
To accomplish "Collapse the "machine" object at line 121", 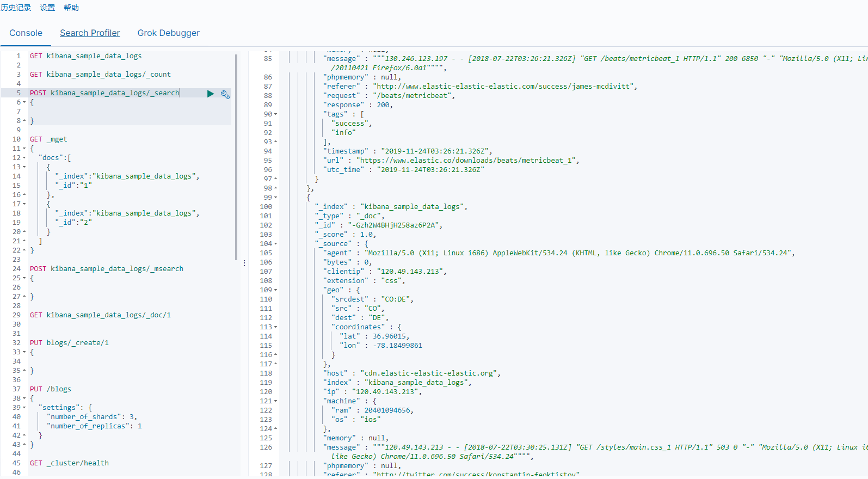I will click(x=276, y=401).
